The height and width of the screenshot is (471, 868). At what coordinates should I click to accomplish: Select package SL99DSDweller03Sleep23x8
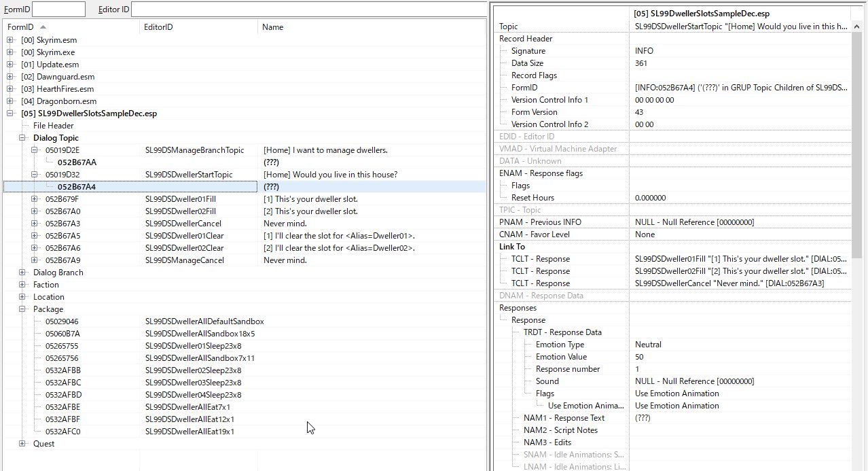245,383
